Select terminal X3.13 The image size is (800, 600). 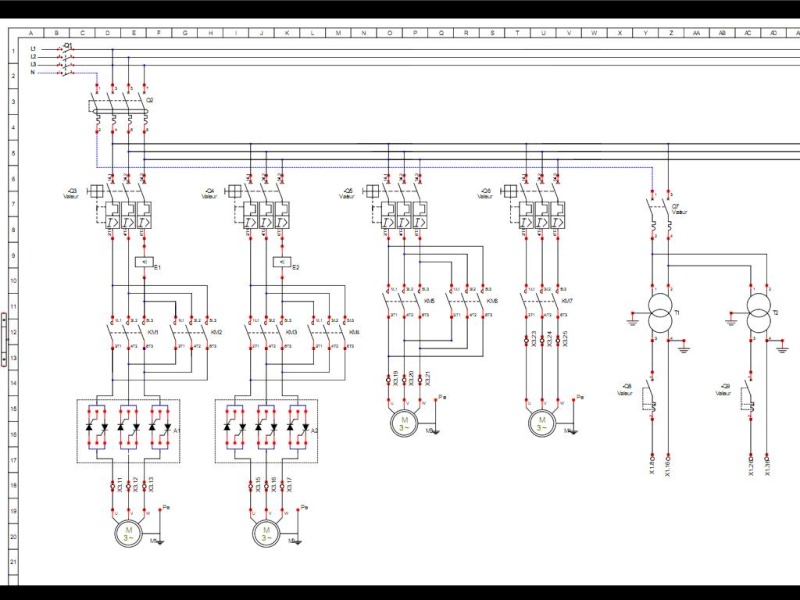(146, 485)
